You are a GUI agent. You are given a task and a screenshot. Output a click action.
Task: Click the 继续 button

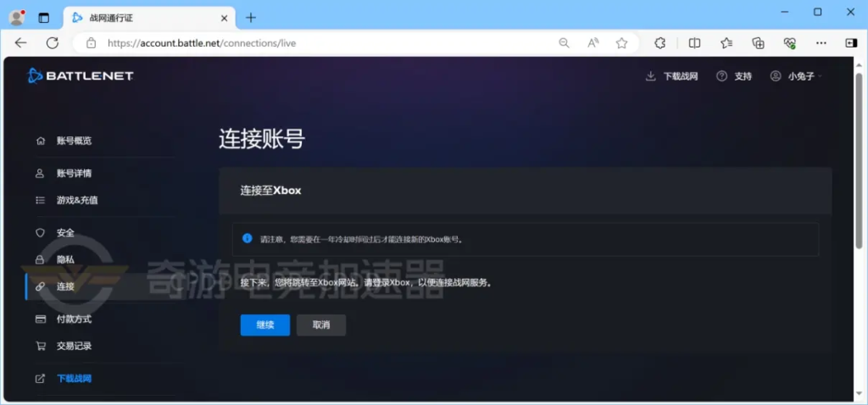[265, 325]
